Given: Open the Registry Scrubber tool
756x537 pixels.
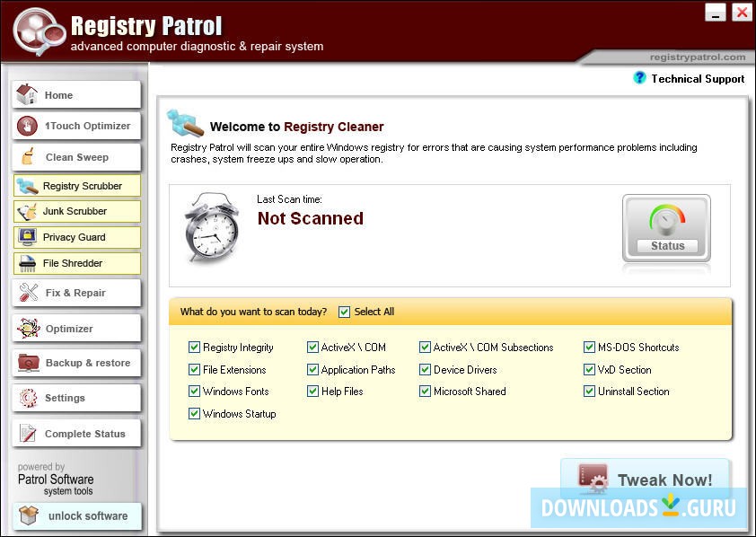Looking at the screenshot, I should [x=75, y=185].
